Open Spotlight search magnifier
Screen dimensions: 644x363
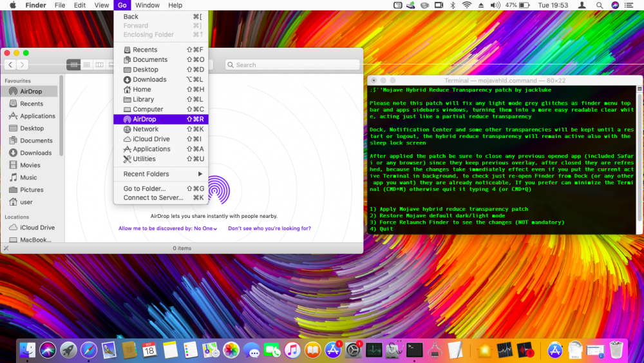pyautogui.click(x=600, y=5)
